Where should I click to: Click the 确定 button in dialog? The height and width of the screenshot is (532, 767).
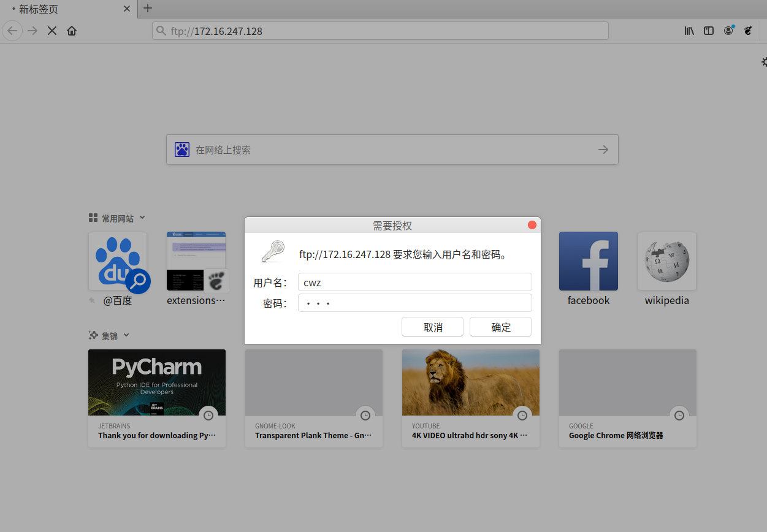(500, 327)
